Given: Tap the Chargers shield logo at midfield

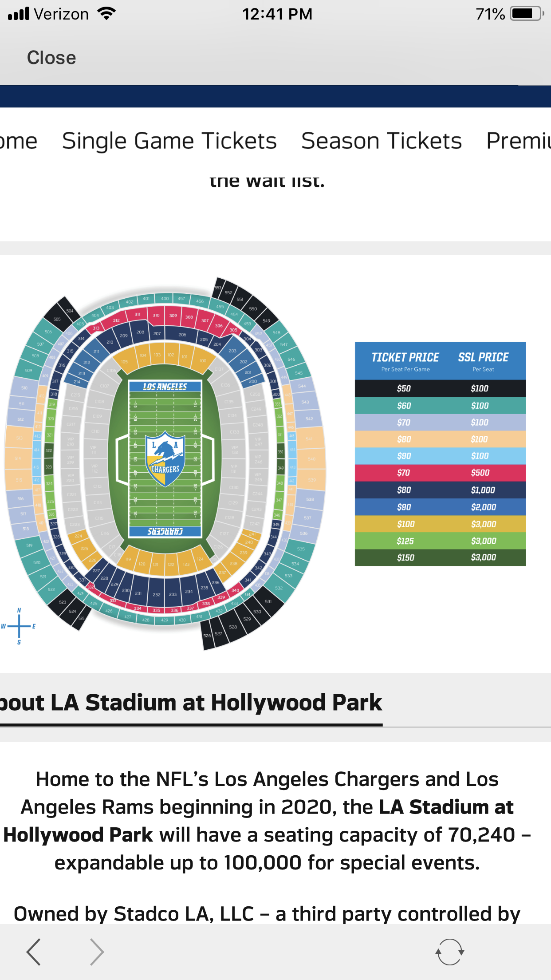Looking at the screenshot, I should 165,458.
